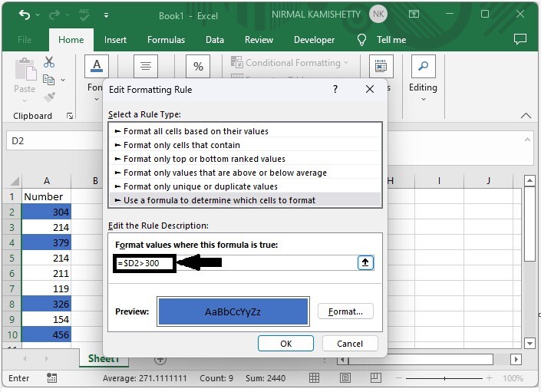
Task: Confirm the rule with OK
Action: (285, 344)
